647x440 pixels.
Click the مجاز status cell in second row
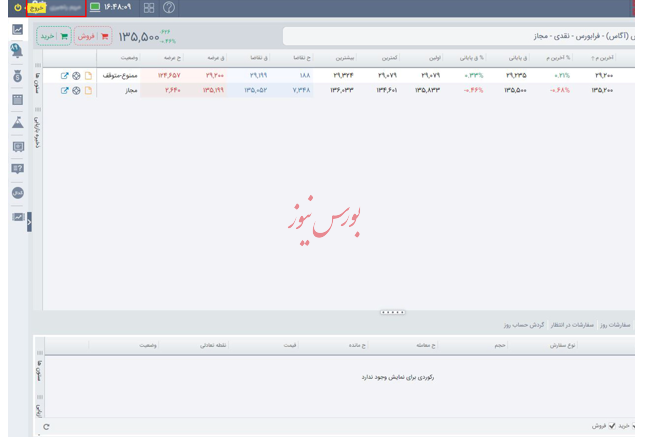[131, 90]
